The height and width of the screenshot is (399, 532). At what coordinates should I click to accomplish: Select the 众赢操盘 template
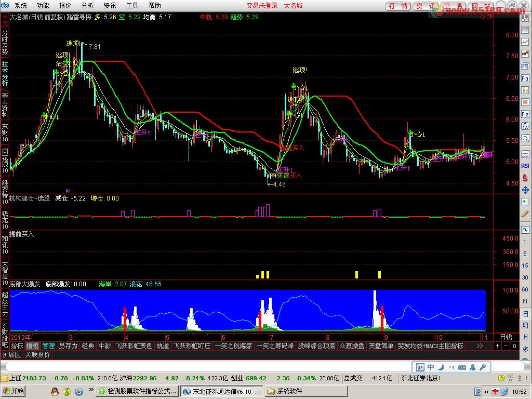coord(352,345)
